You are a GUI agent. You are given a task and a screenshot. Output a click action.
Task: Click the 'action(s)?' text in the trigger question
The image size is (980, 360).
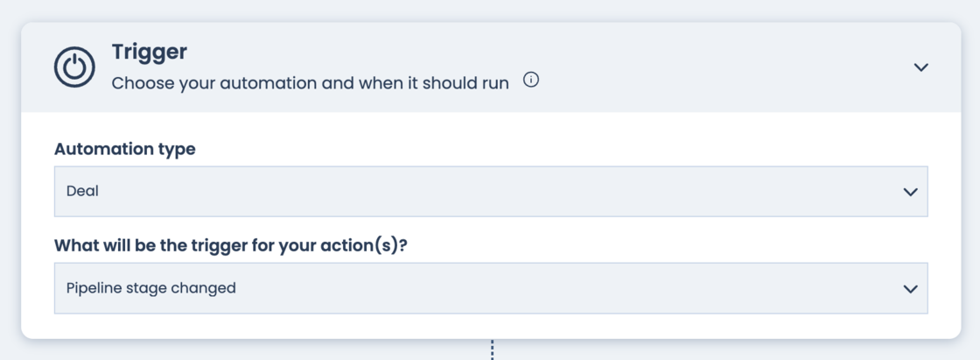point(368,245)
